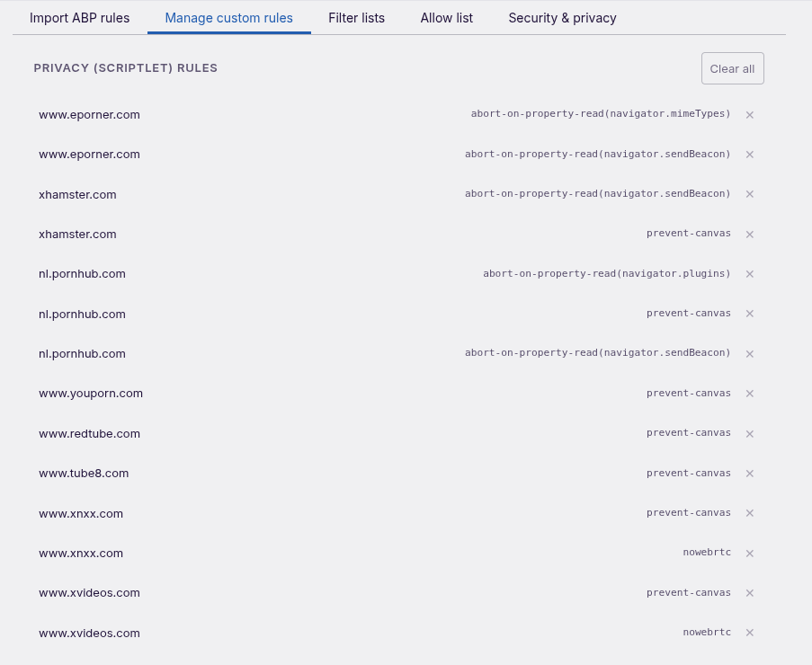Viewport: 812px width, 665px height.
Task: Select www.xnxx.com domain in nowebrtc row
Action: tap(81, 554)
